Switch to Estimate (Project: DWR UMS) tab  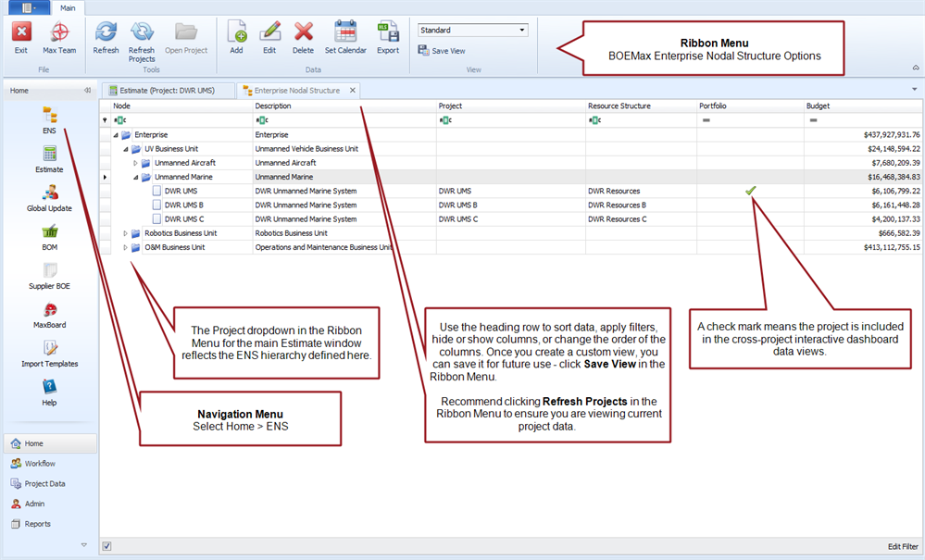(166, 91)
